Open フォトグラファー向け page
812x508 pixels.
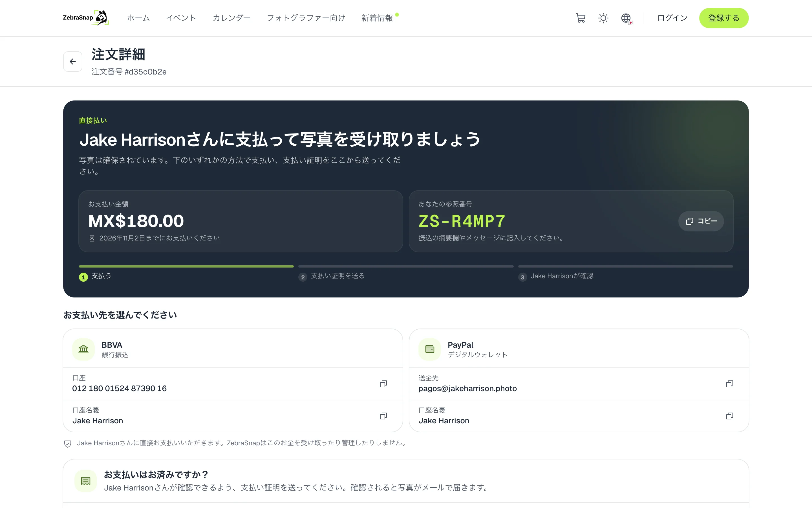306,18
